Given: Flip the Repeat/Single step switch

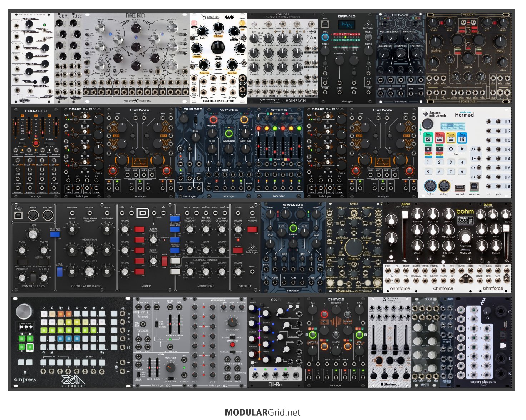Looking at the screenshot, I should coord(233,337).
